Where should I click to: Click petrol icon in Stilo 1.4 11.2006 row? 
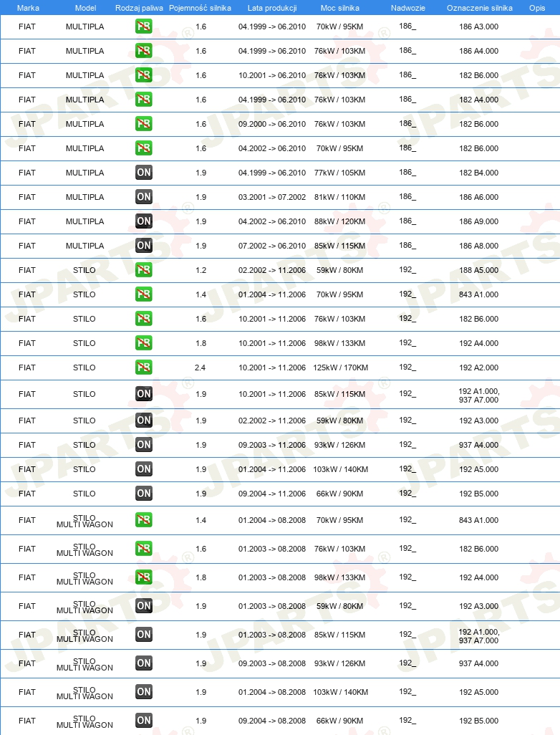click(143, 294)
